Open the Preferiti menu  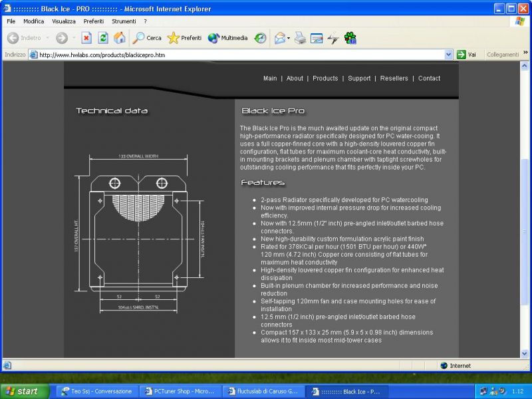tap(94, 21)
